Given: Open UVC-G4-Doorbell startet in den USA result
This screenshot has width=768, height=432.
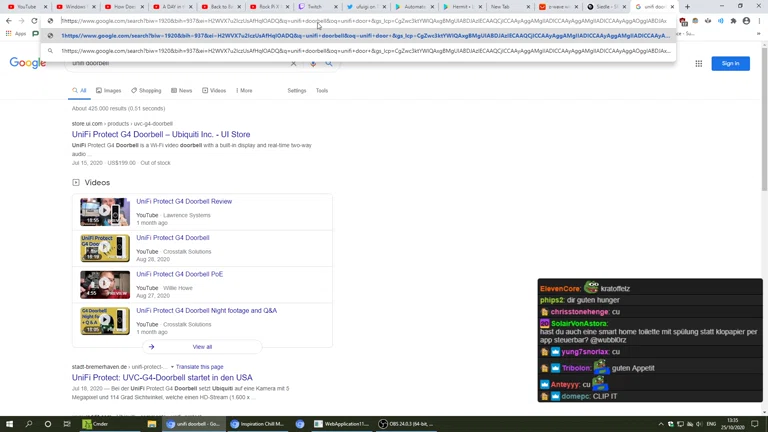Looking at the screenshot, I should pos(162,378).
